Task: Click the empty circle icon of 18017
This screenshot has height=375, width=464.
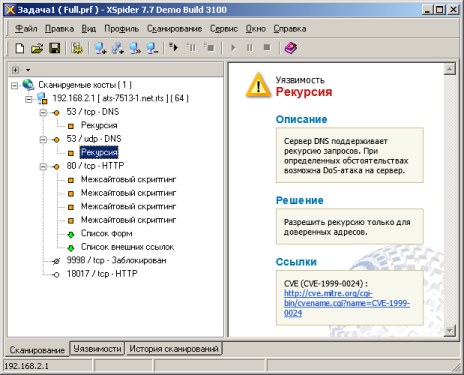Action: (x=56, y=275)
